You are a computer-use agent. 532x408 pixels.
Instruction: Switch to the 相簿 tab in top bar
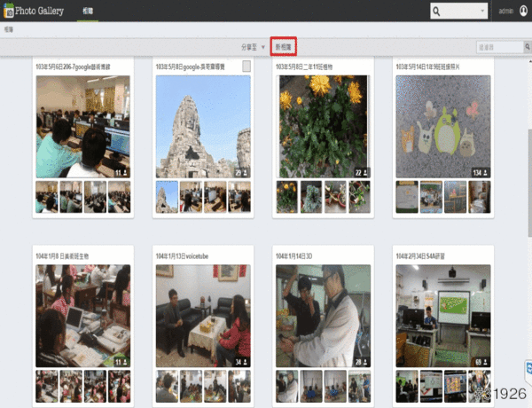[x=88, y=11]
